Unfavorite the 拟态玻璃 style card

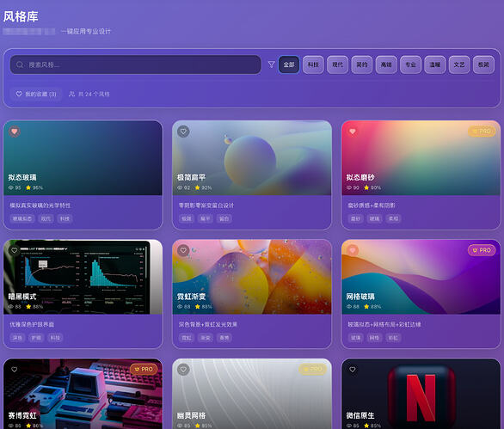[x=14, y=132]
